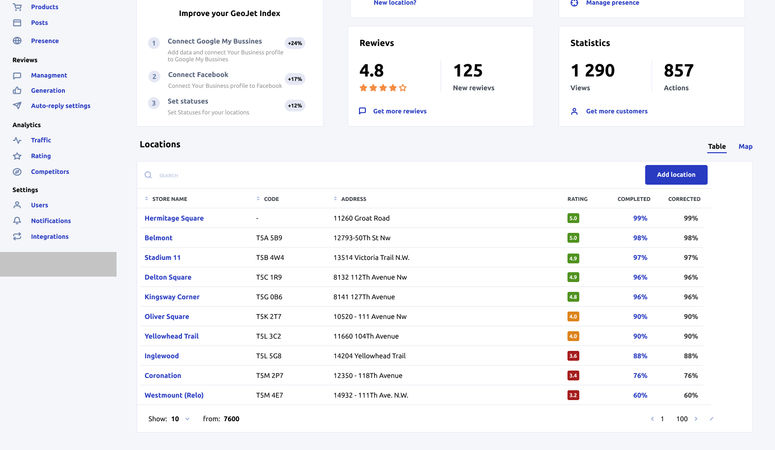Click the 99% completed value for Hermitage Square
The width and height of the screenshot is (775, 450).
(640, 218)
